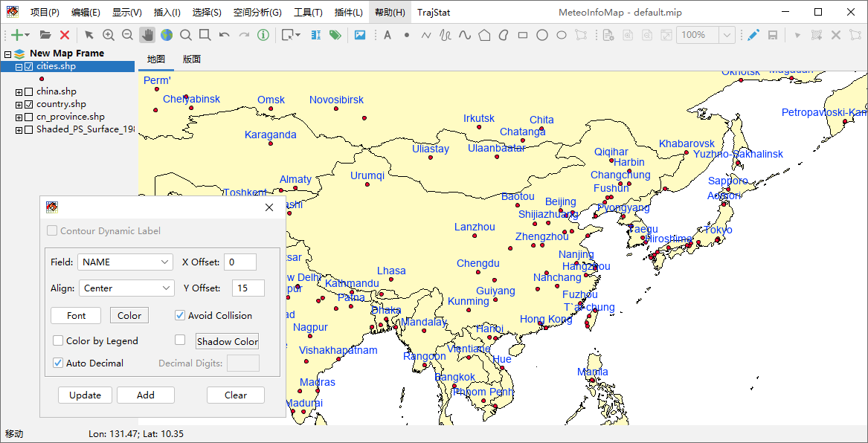Open the Align Center dropdown
This screenshot has height=443, width=868.
126,288
